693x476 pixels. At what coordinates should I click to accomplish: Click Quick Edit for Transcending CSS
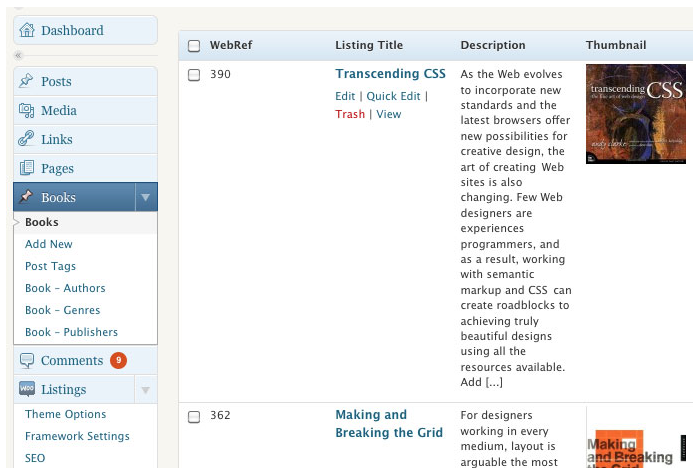[x=393, y=96]
